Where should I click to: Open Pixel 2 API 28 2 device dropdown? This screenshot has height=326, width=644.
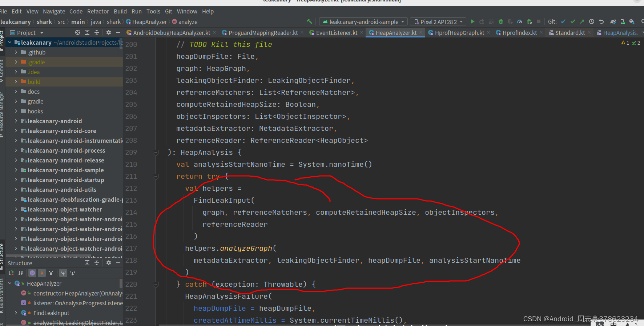pyautogui.click(x=439, y=22)
